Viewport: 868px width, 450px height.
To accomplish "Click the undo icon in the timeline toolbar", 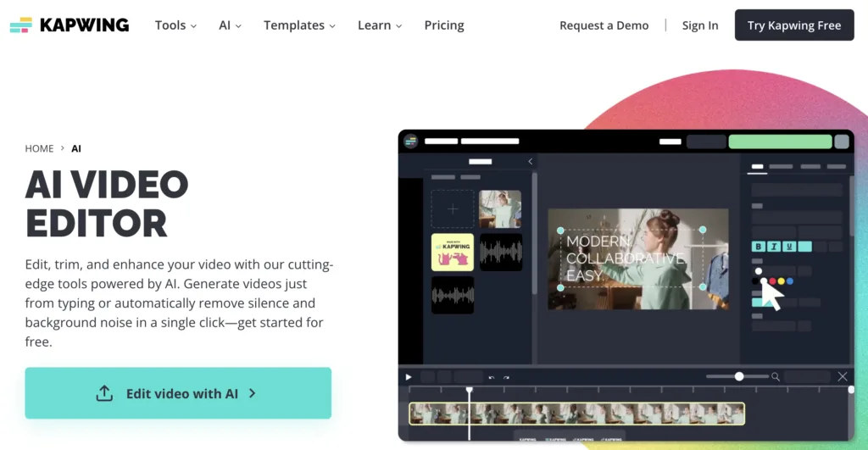I will 492,377.
